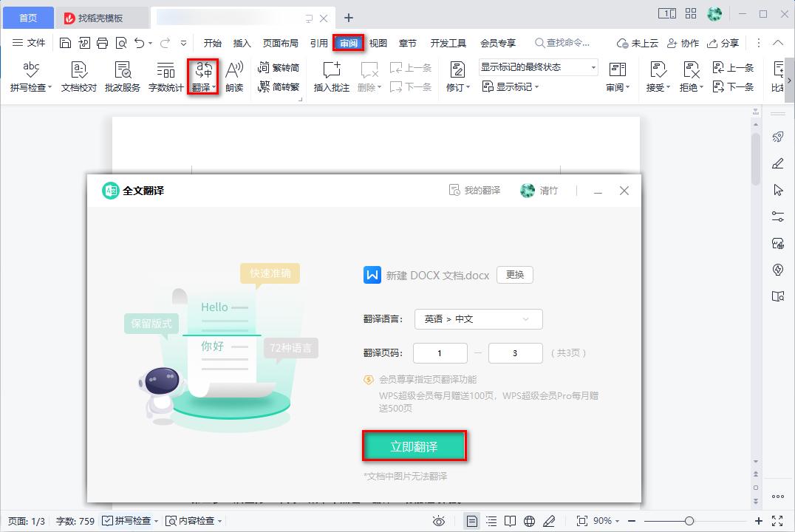
Task: Open the 会员专享 menu
Action: pos(499,43)
